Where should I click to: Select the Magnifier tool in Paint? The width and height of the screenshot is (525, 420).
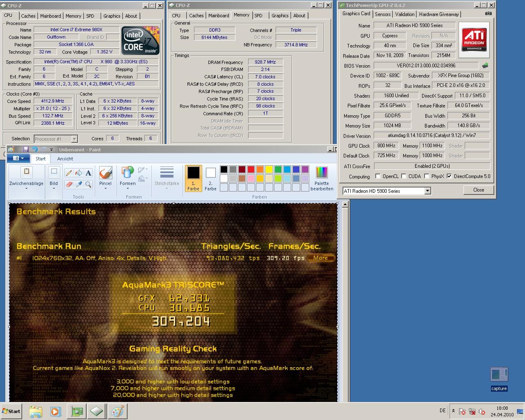pyautogui.click(x=89, y=185)
